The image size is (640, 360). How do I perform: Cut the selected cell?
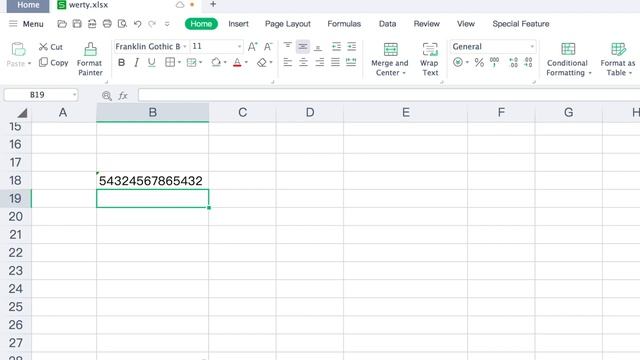51,47
